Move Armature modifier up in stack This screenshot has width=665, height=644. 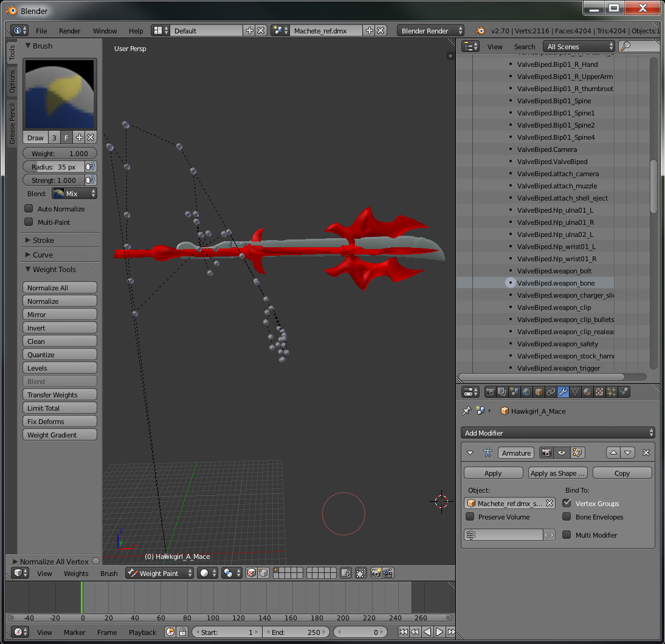pos(613,453)
